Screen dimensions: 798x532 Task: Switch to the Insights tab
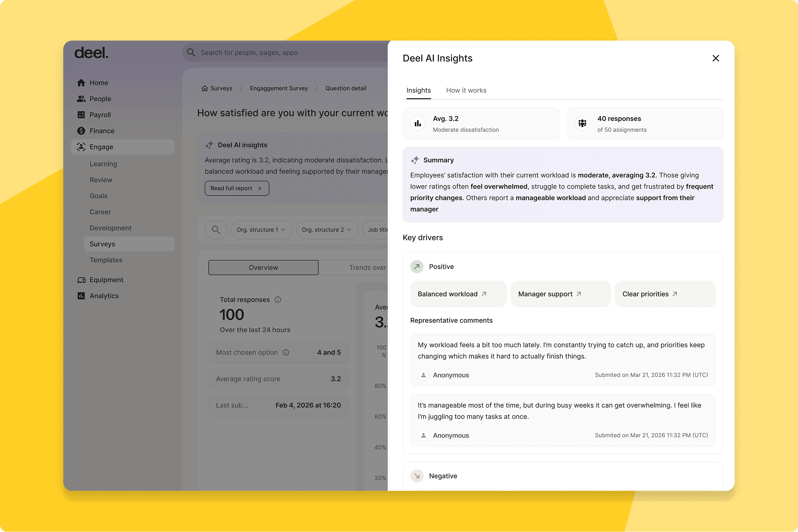pos(418,90)
